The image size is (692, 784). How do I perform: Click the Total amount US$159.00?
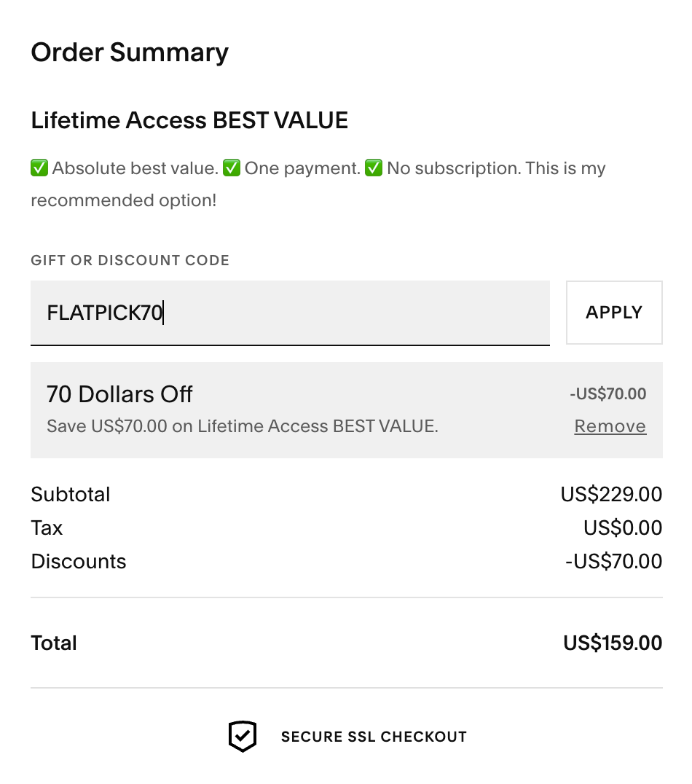coord(613,643)
